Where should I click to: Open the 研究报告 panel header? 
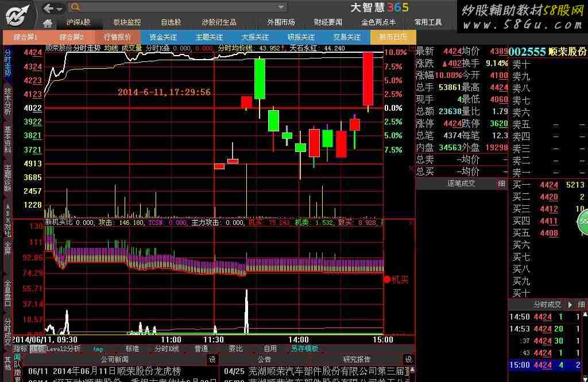(x=357, y=360)
